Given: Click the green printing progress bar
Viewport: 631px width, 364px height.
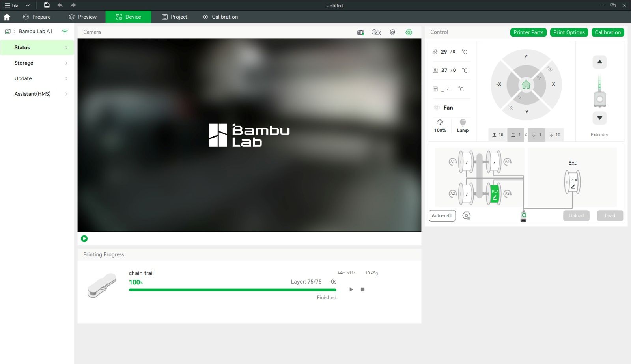Looking at the screenshot, I should (232, 290).
